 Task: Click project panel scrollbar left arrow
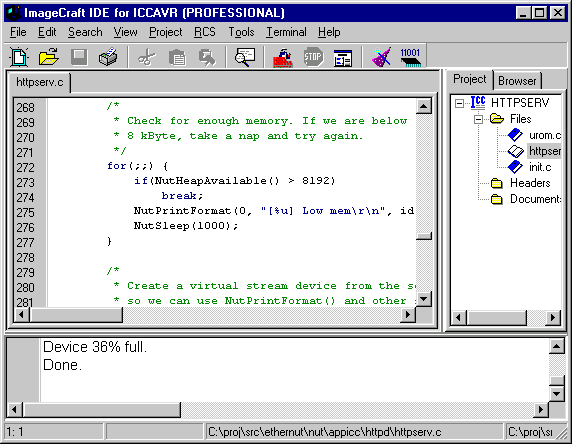[x=459, y=317]
